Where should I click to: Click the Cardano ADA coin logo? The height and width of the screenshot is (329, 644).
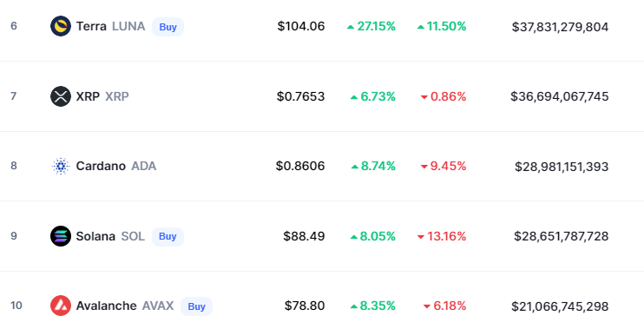pos(61,166)
